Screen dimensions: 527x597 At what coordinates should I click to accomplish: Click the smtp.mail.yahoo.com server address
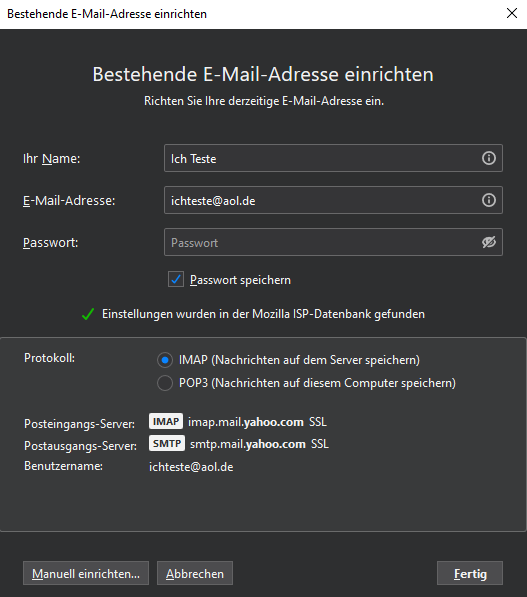click(248, 444)
